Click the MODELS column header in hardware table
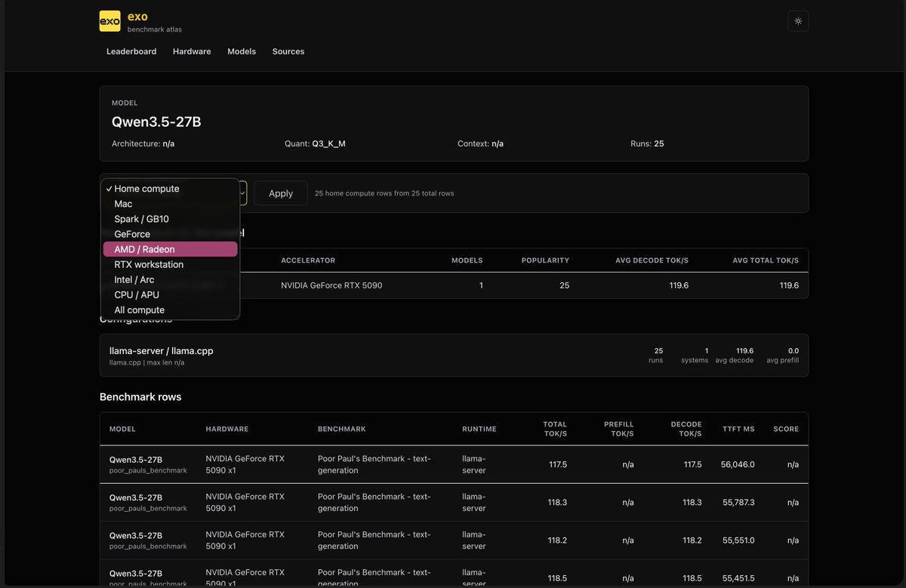Image resolution: width=906 pixels, height=588 pixels. [x=467, y=260]
